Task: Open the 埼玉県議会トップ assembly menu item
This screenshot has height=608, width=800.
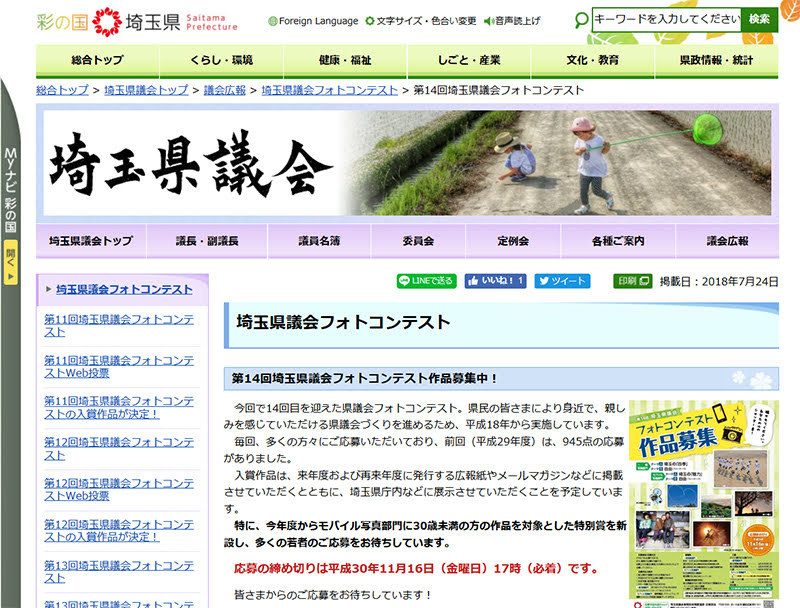Action: coord(91,241)
